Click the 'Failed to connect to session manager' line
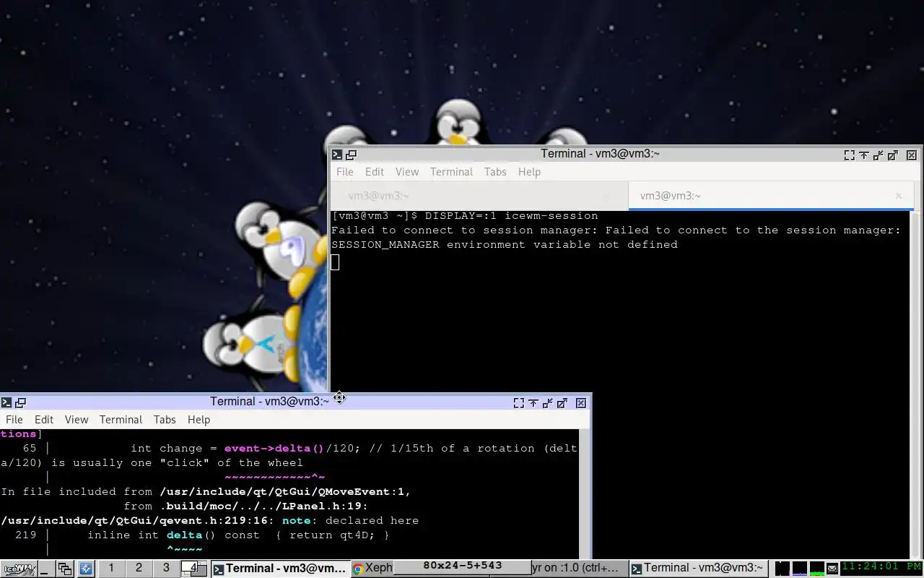This screenshot has width=924, height=578. (616, 230)
